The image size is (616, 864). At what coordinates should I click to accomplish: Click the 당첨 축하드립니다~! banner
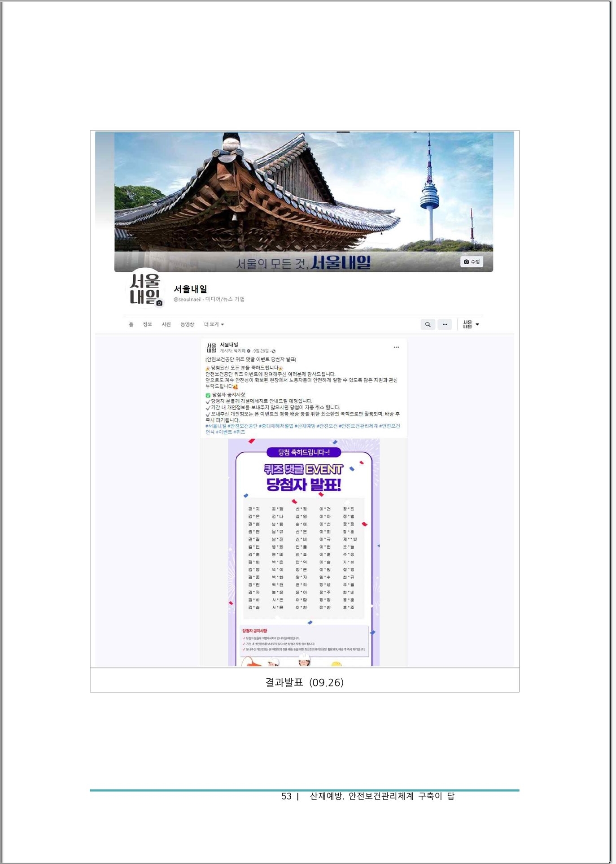pos(304,452)
